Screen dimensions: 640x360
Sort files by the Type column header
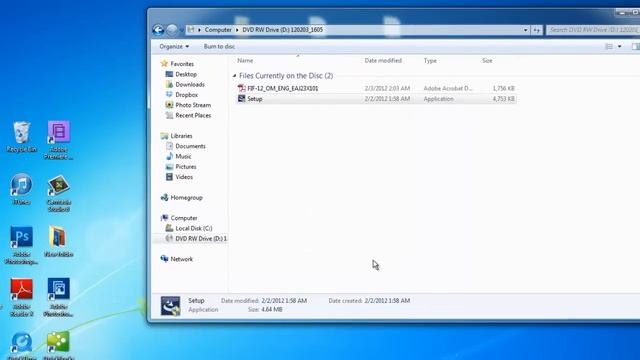click(x=430, y=60)
